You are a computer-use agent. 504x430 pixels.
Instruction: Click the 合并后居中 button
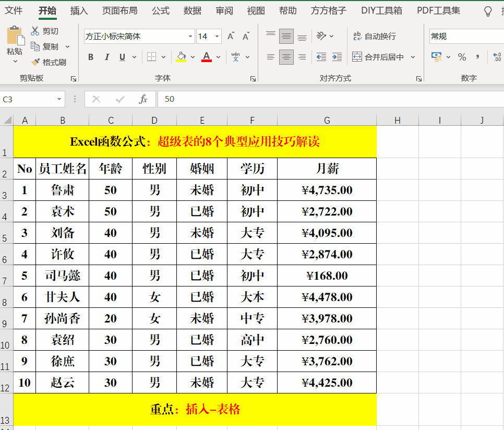coord(378,57)
